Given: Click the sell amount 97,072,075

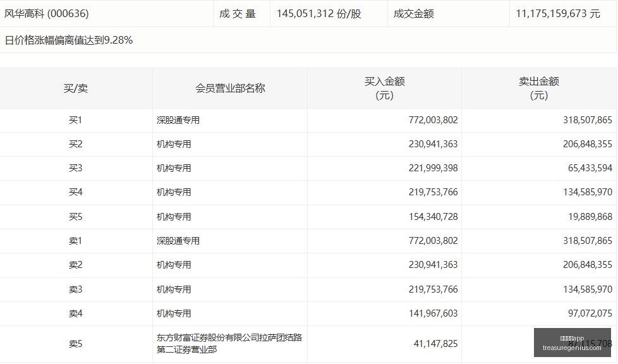Looking at the screenshot, I should pyautogui.click(x=590, y=313).
